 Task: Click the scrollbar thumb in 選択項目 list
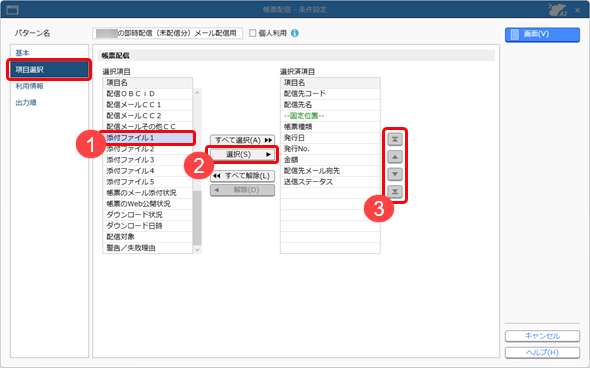[x=197, y=218]
